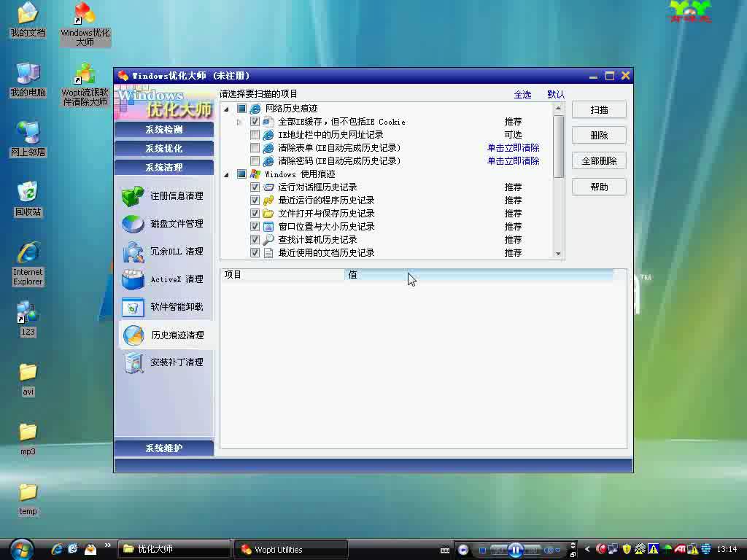This screenshot has width=747, height=560.
Task: Open 冗余DLL 清理 icon
Action: pos(133,252)
